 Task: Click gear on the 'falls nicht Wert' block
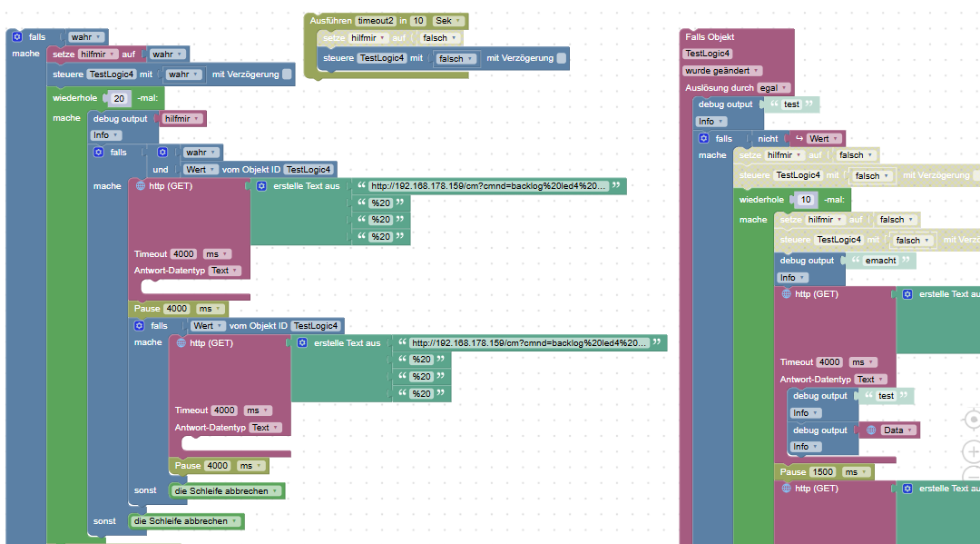click(x=703, y=138)
